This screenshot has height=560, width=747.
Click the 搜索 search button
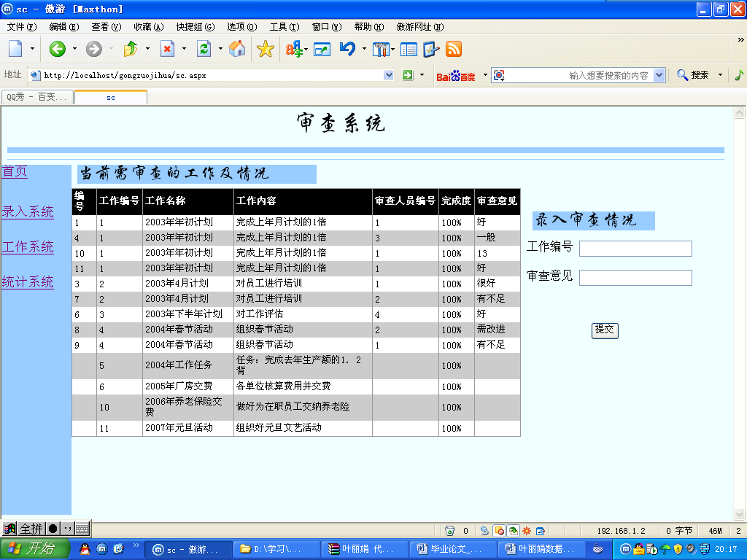[x=693, y=75]
